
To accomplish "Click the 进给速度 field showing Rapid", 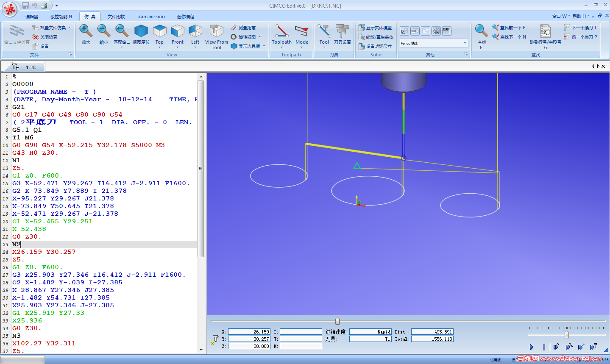I will (370, 332).
